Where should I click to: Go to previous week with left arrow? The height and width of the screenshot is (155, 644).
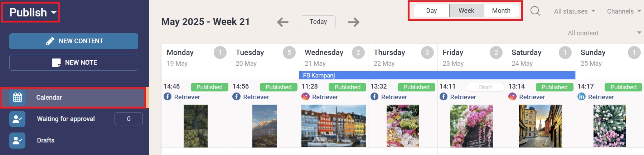(x=283, y=22)
